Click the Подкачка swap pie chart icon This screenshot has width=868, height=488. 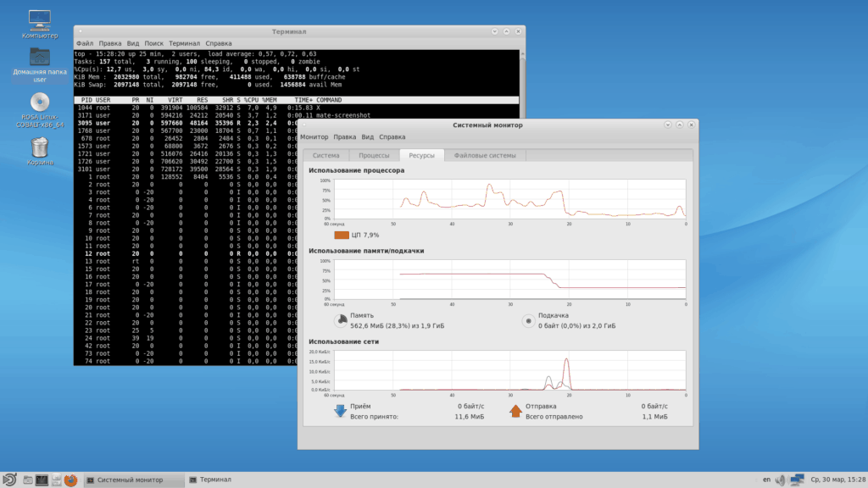(527, 319)
